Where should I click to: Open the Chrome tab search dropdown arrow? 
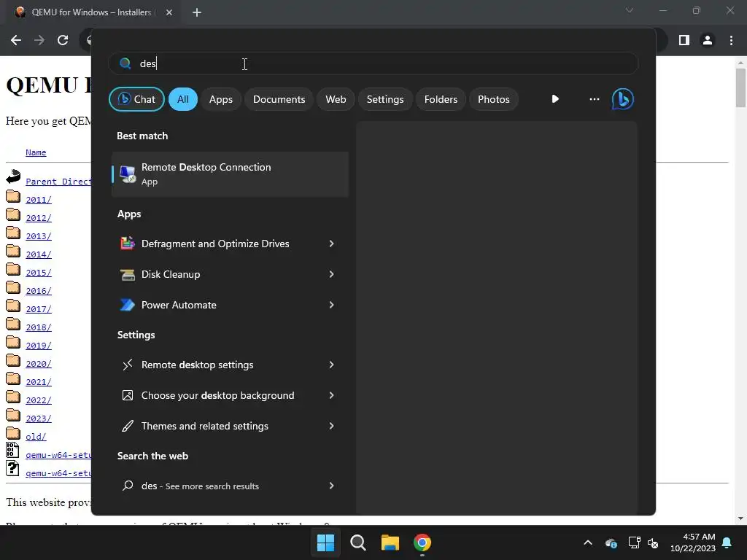coord(630,10)
